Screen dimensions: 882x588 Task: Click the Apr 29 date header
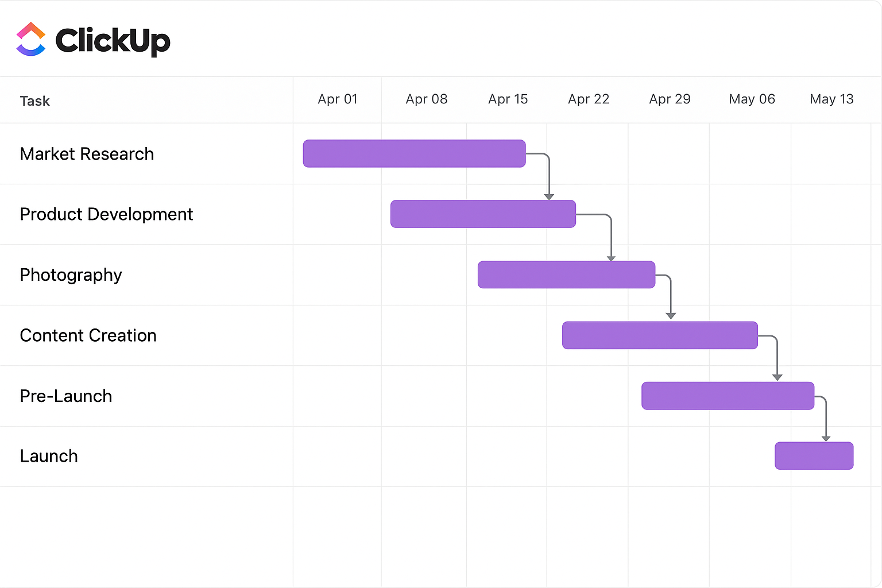pyautogui.click(x=670, y=99)
